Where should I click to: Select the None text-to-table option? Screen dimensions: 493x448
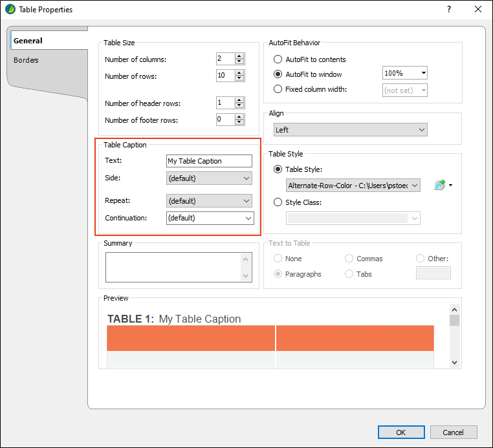tap(278, 259)
